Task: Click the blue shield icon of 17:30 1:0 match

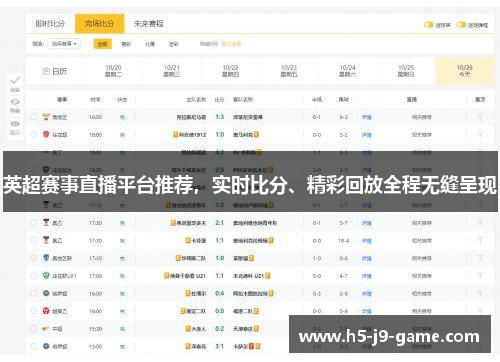Action: [x=46, y=258]
